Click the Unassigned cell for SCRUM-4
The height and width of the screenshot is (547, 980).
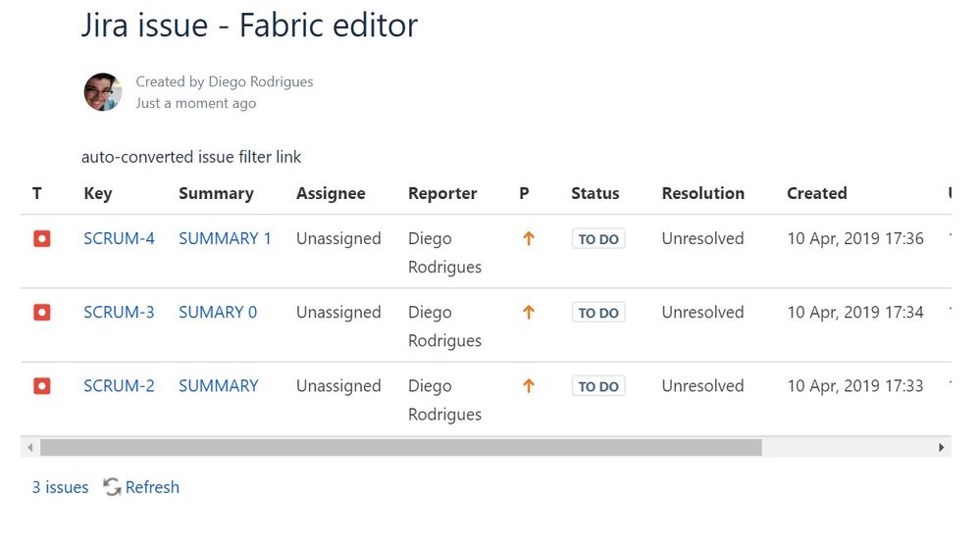[338, 238]
